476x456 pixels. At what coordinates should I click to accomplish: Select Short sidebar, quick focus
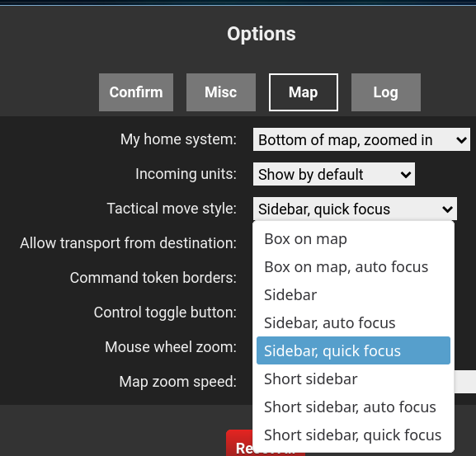[353, 435]
